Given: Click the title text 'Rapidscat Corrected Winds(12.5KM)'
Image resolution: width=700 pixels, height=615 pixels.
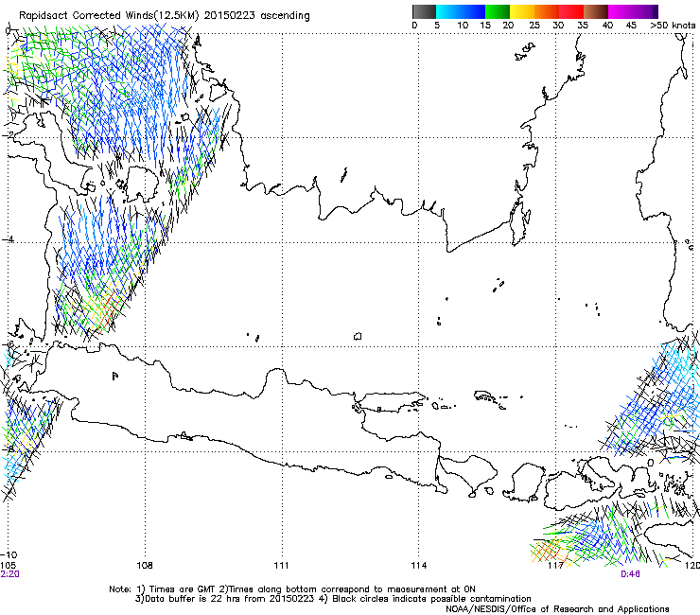Looking at the screenshot, I should pyautogui.click(x=109, y=16).
